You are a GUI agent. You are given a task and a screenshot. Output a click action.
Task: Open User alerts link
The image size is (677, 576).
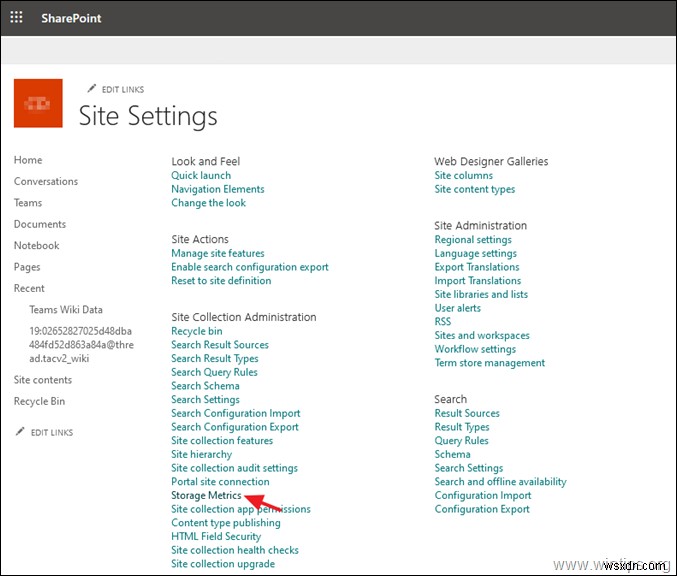tap(458, 308)
